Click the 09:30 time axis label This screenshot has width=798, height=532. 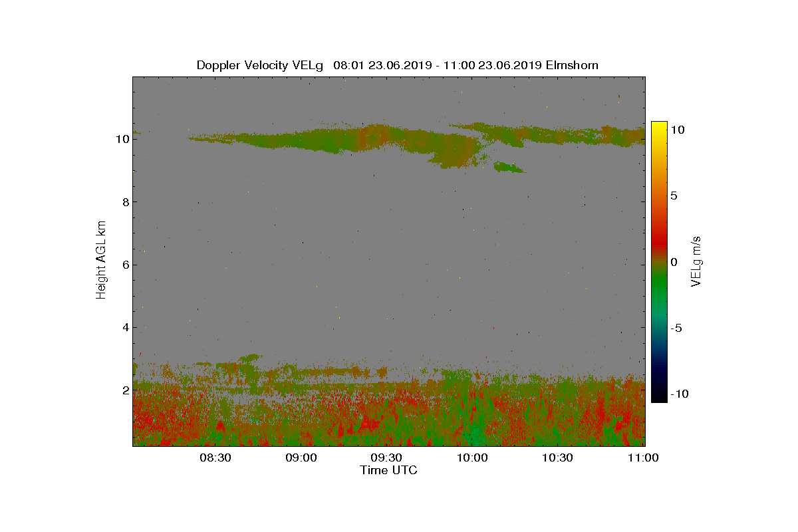386,458
